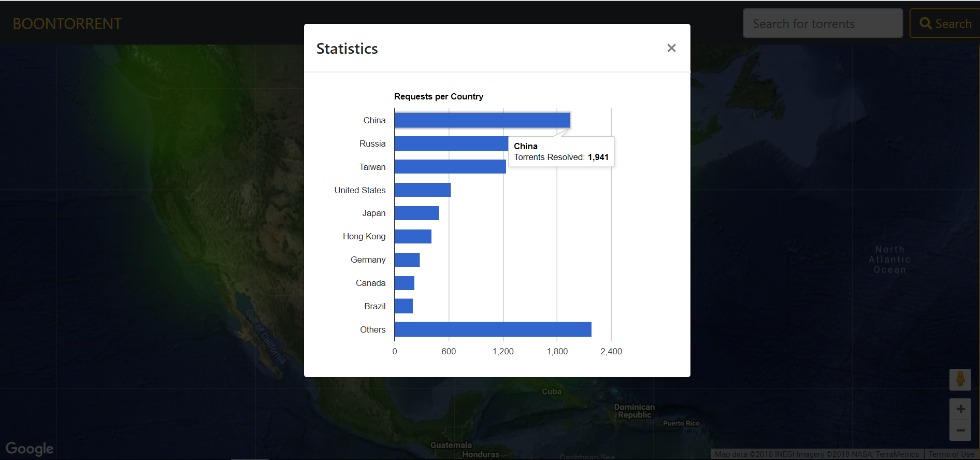Click the '1,800' axis tick value
980x460 pixels.
(557, 351)
